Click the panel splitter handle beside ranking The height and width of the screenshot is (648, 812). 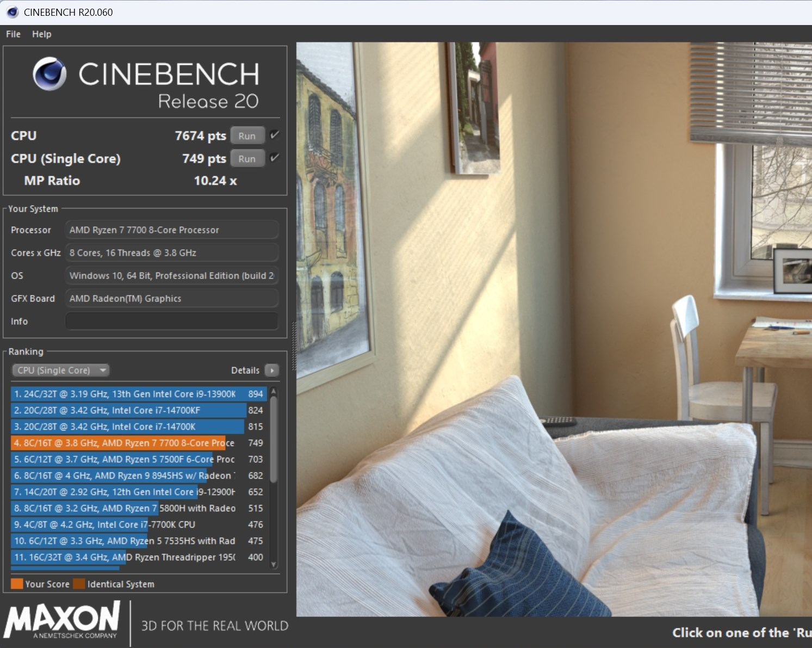(294, 346)
